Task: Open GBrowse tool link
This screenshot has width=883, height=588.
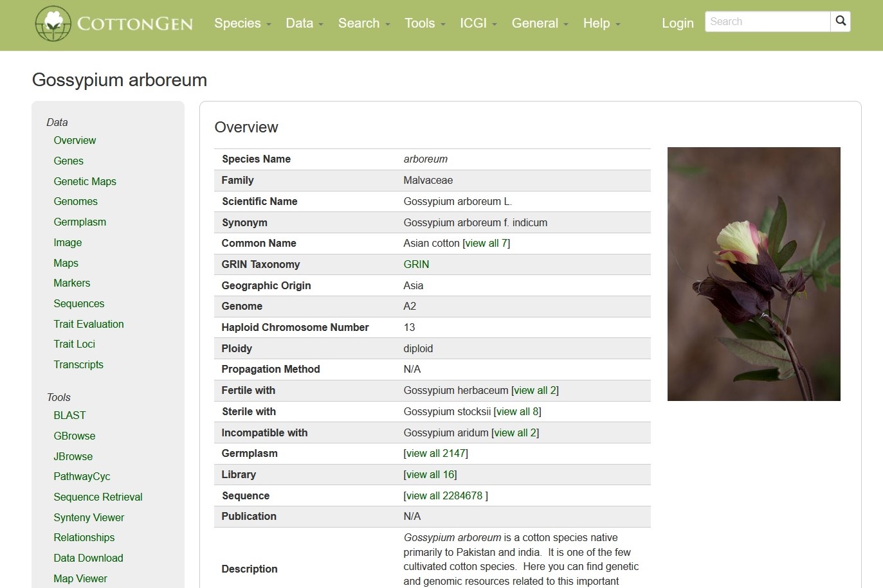Action: [x=75, y=436]
